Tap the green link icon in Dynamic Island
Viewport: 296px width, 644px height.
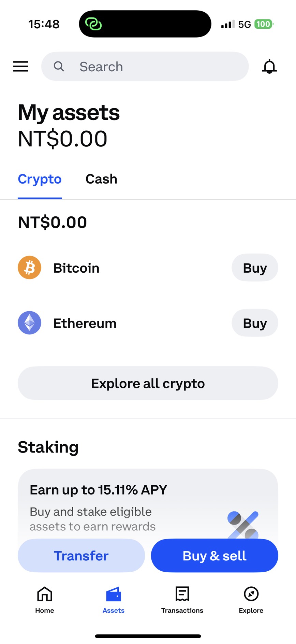click(x=93, y=24)
